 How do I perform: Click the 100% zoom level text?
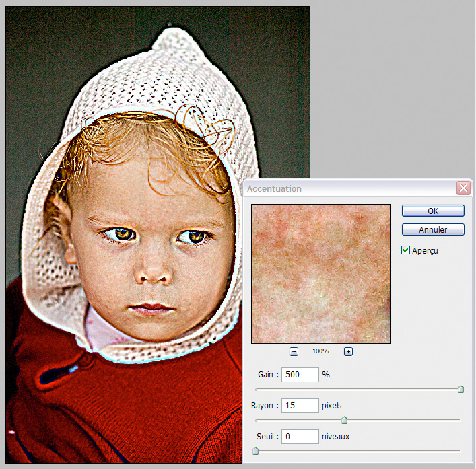point(320,351)
